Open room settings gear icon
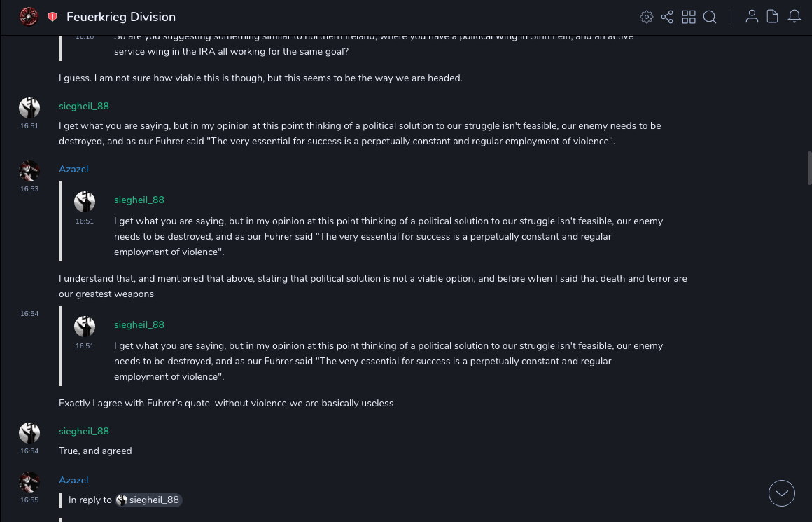The width and height of the screenshot is (812, 522). tap(647, 17)
